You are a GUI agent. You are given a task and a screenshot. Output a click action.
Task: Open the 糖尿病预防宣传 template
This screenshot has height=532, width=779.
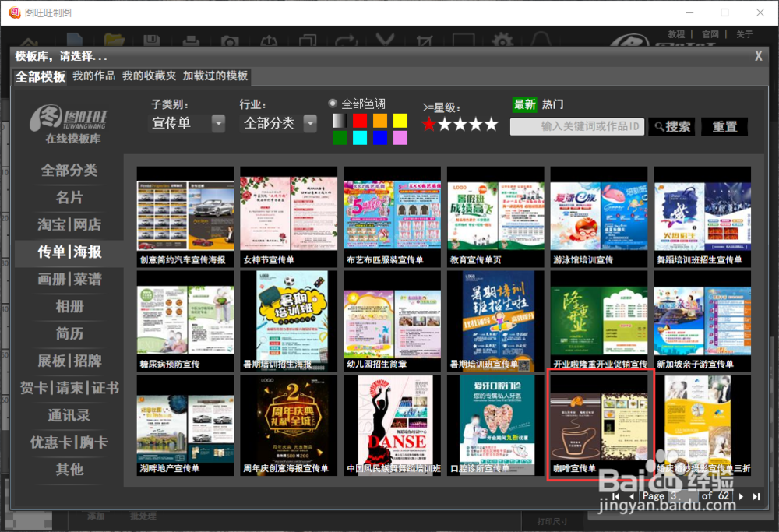coord(185,321)
